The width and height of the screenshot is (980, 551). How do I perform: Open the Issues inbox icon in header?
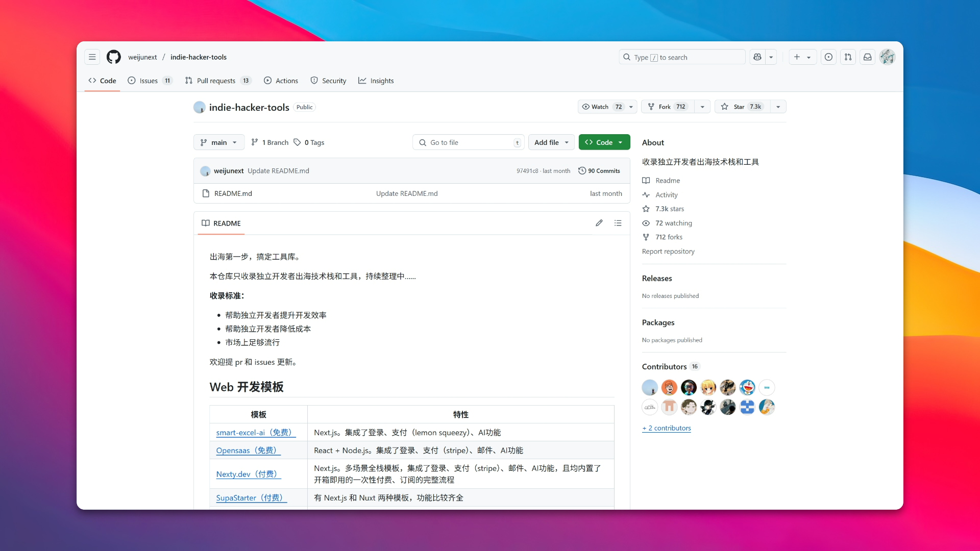pyautogui.click(x=828, y=57)
